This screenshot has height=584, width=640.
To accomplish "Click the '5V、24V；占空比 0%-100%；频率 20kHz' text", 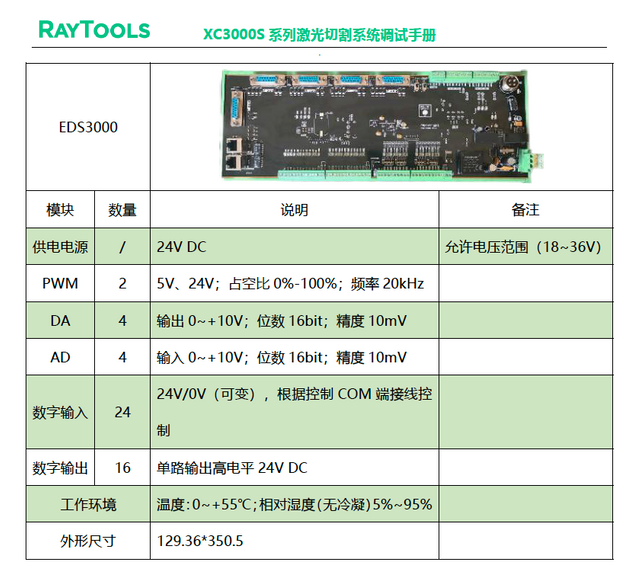I will pos(290,284).
